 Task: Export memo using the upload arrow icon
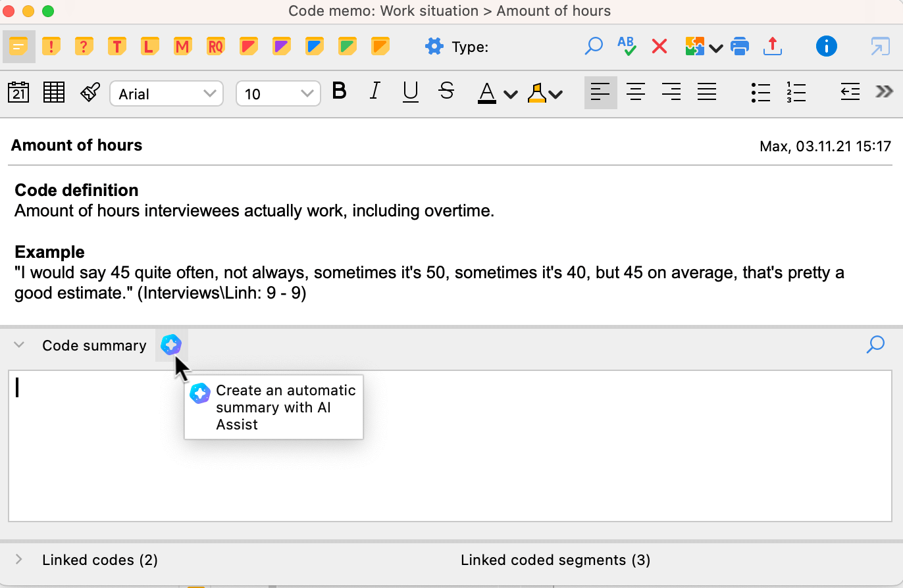773,47
